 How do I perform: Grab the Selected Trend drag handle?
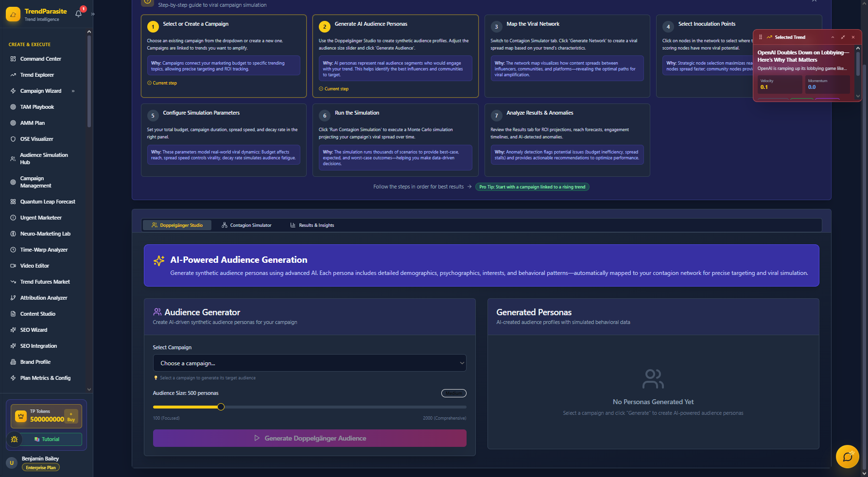click(x=761, y=37)
